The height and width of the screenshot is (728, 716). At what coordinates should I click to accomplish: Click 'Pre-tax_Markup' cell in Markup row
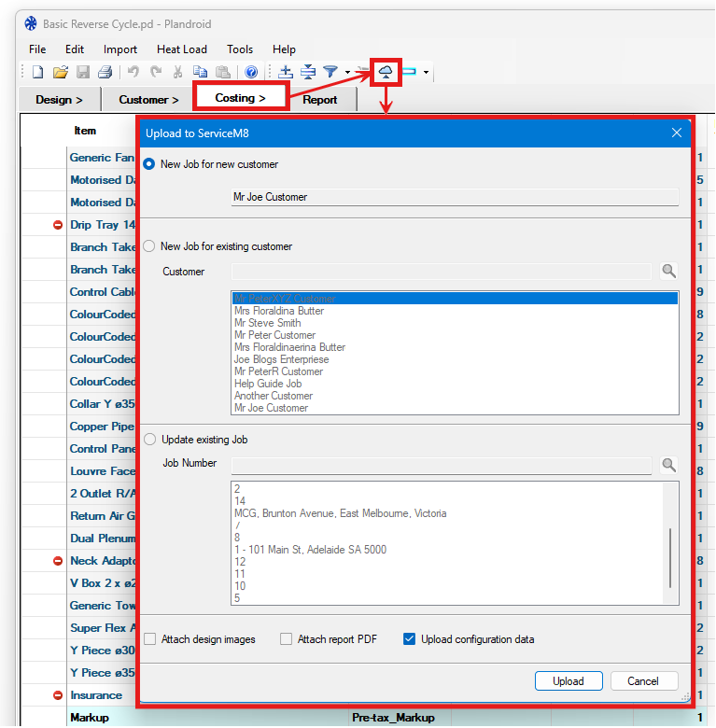[393, 718]
